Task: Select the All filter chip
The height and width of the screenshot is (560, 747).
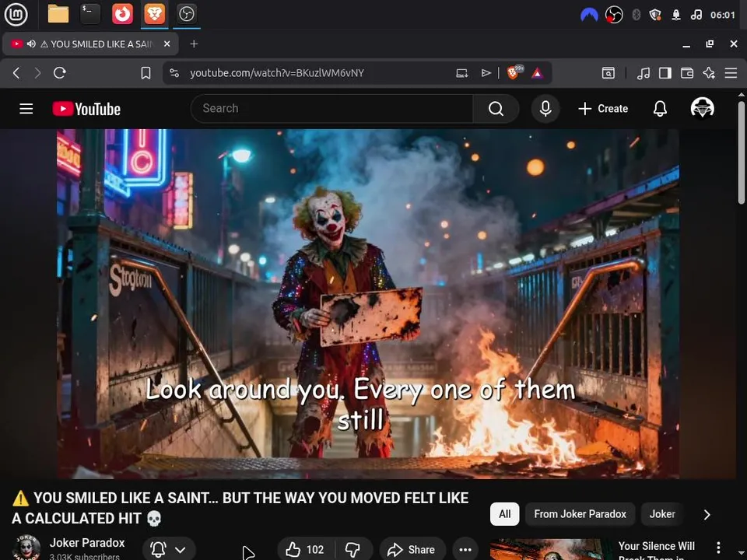Action: tap(504, 514)
